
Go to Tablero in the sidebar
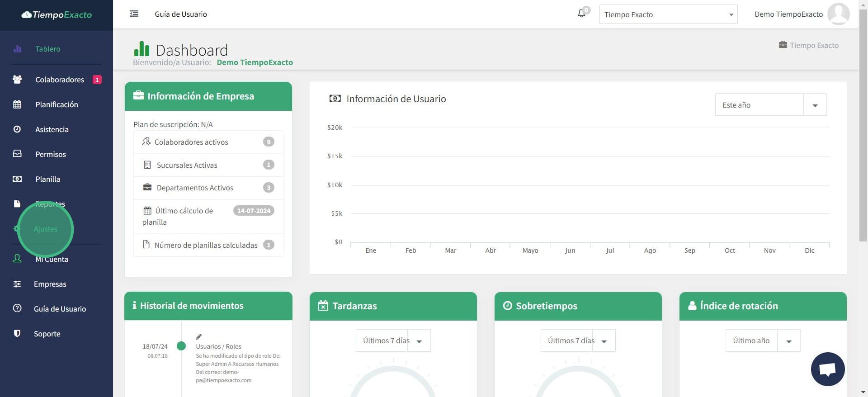coord(48,49)
